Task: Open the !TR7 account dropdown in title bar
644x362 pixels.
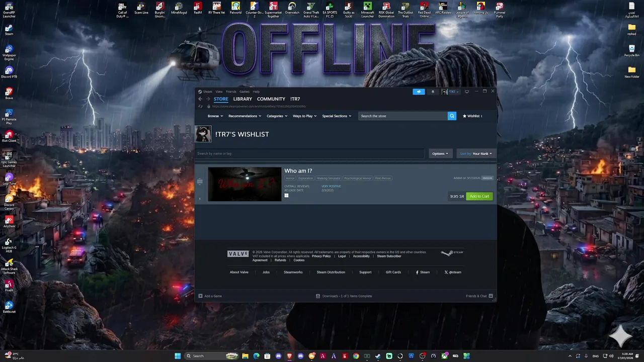Action: coord(451,92)
